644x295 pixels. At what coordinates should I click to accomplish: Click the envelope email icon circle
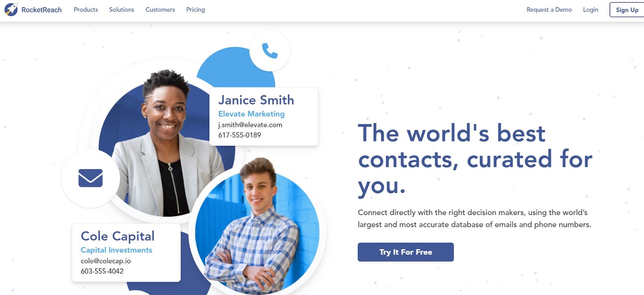(91, 178)
